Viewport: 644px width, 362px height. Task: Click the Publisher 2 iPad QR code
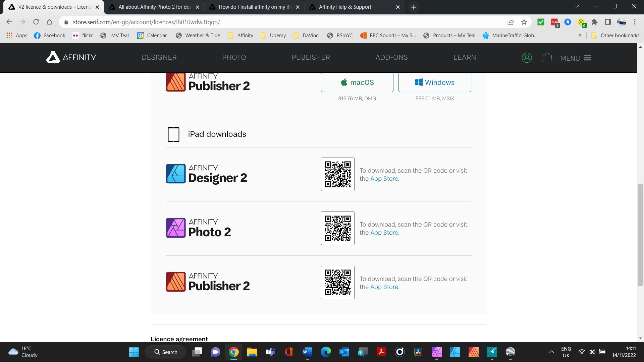click(337, 283)
